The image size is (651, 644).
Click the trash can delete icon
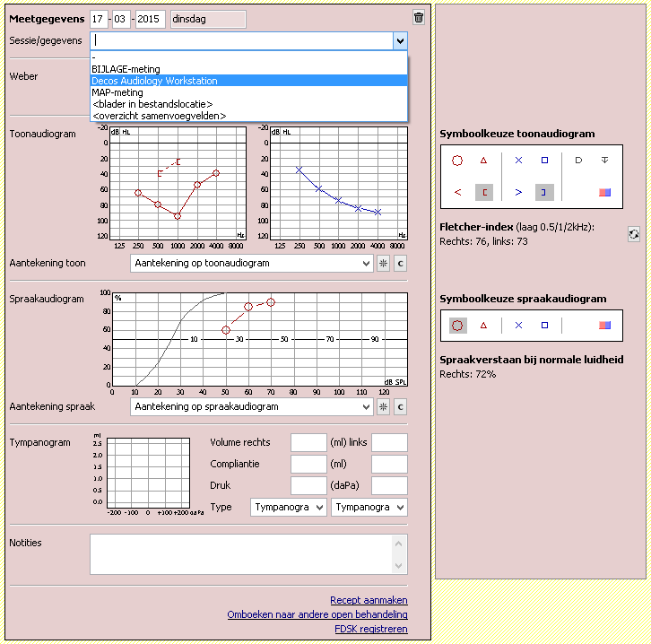419,18
